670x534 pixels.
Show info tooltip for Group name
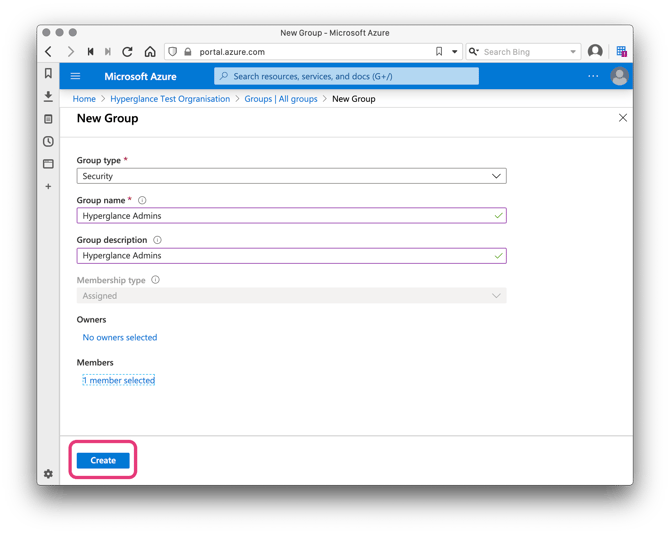coord(142,200)
